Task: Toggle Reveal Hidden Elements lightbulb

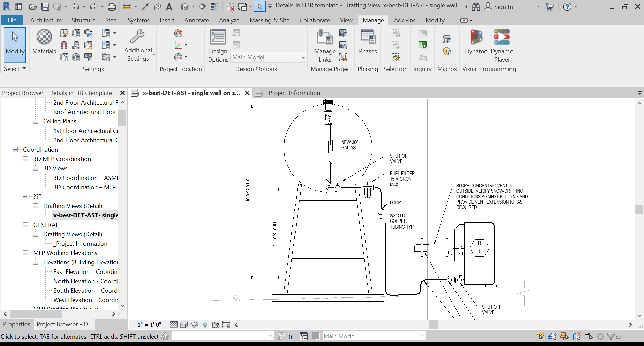Action: (205, 325)
